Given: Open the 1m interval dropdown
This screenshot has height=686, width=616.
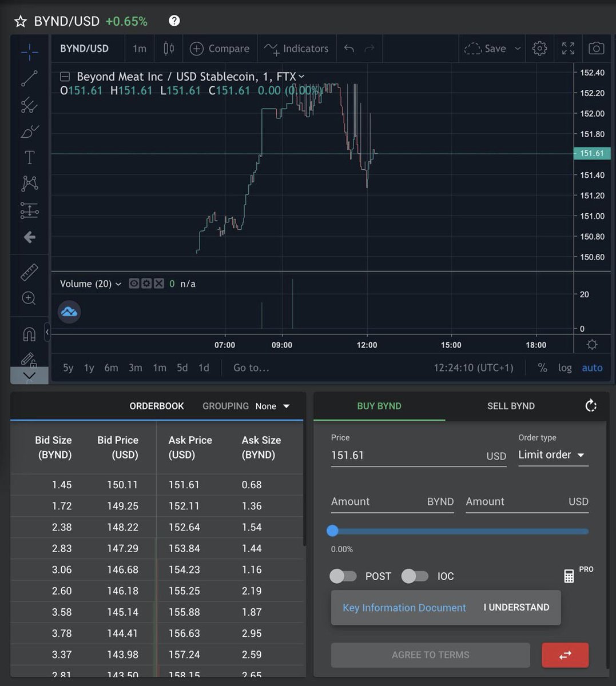Looking at the screenshot, I should coord(140,49).
